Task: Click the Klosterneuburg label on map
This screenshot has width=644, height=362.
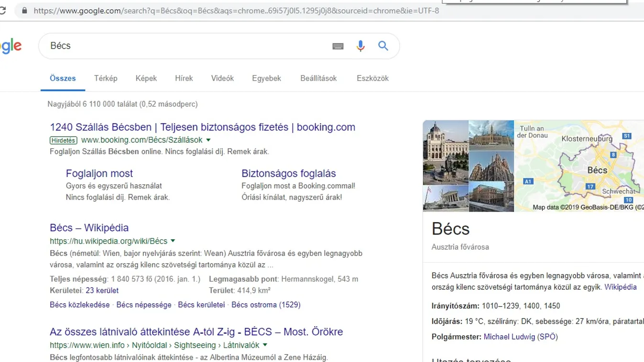Action: point(587,139)
